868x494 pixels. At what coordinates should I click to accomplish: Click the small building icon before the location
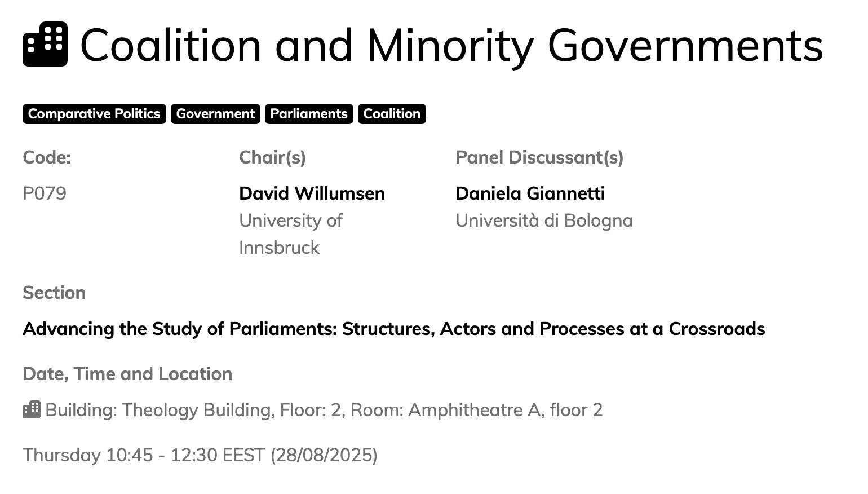[32, 409]
